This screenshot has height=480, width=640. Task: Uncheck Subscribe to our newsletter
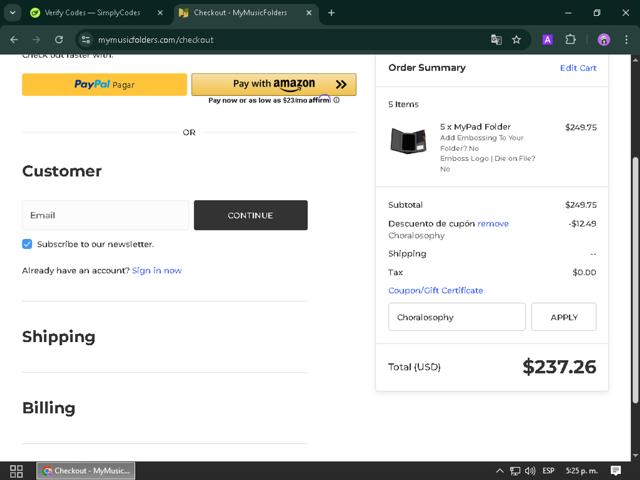pos(27,244)
